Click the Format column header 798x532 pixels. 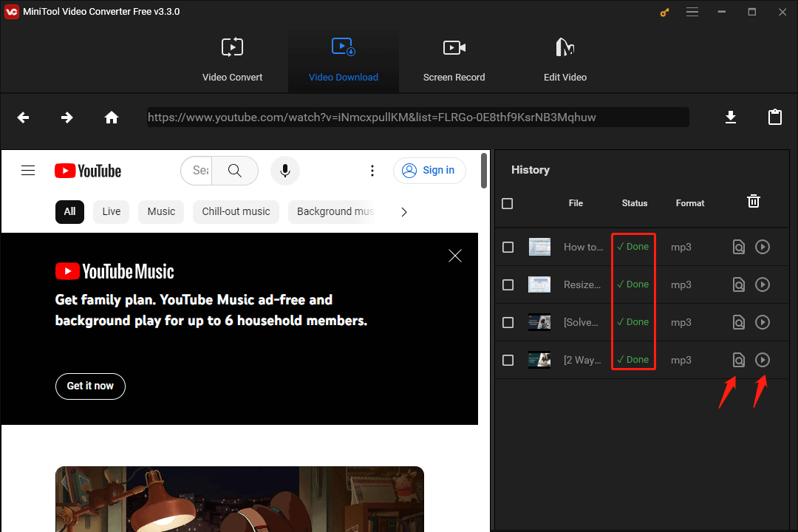tap(690, 203)
